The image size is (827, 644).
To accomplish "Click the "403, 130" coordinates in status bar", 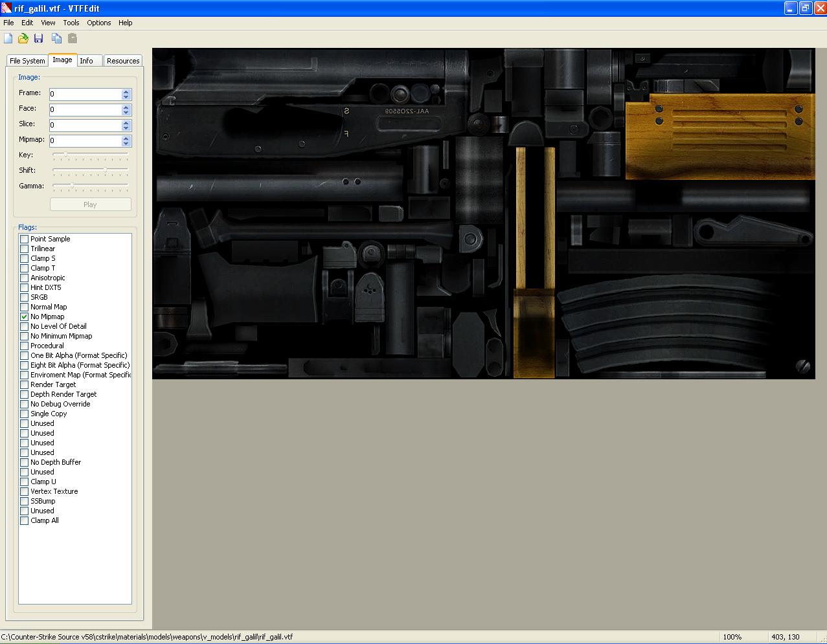I will [x=785, y=637].
